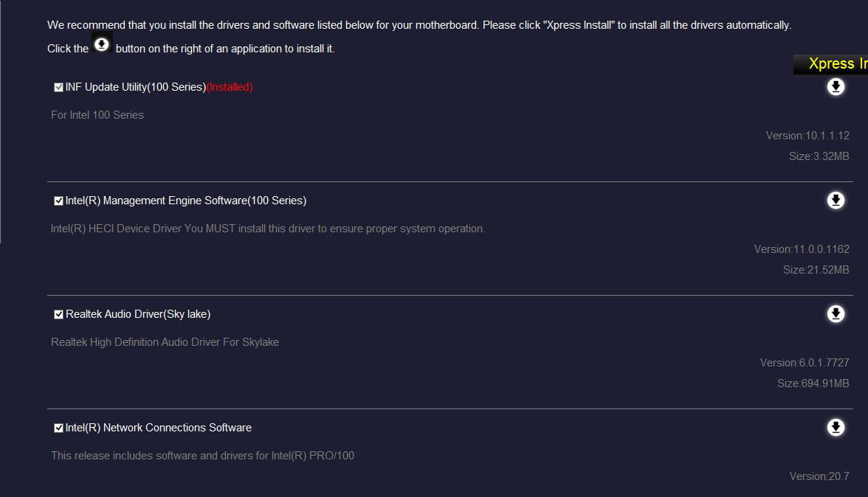868x497 pixels.
Task: Uncheck the INF Update Utility checkbox
Action: click(x=58, y=87)
